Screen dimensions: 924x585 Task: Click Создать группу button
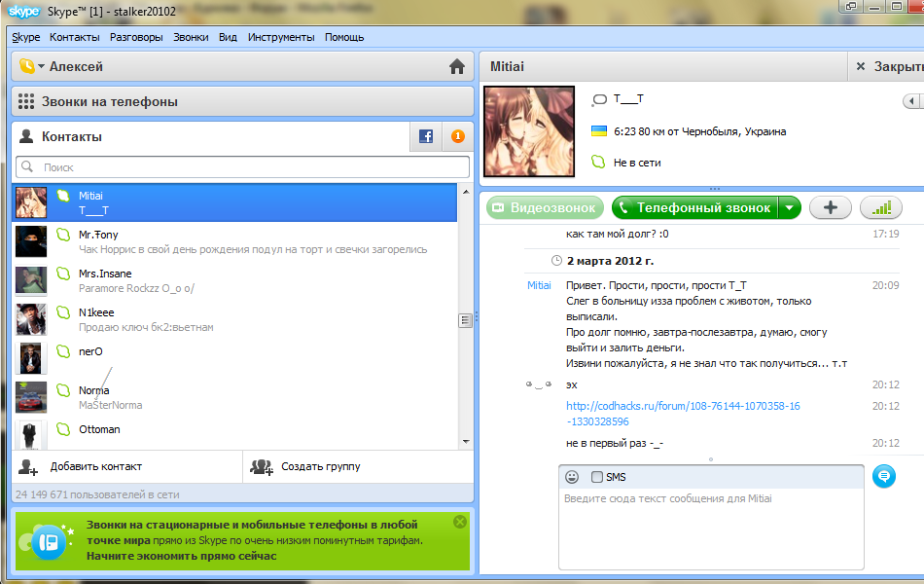358,466
